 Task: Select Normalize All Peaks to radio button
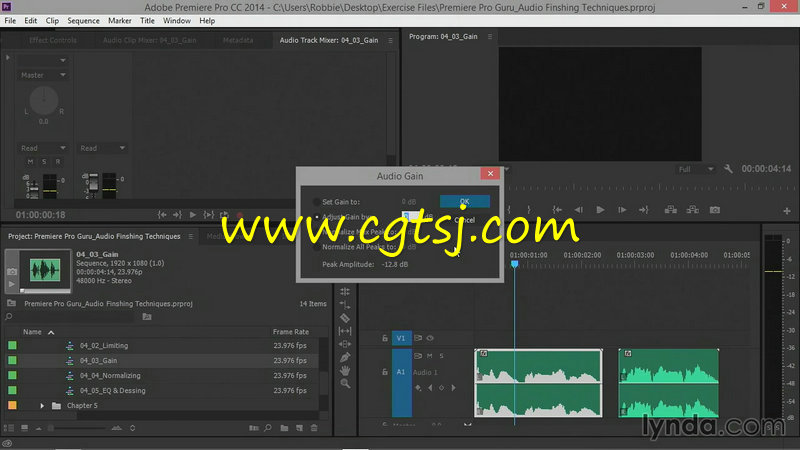(316, 247)
